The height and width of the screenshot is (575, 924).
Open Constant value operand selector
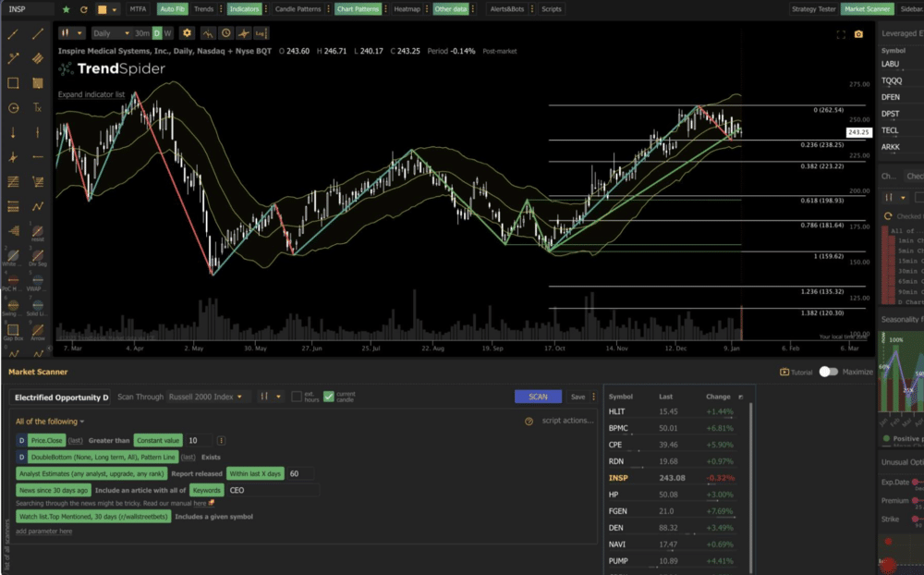158,441
